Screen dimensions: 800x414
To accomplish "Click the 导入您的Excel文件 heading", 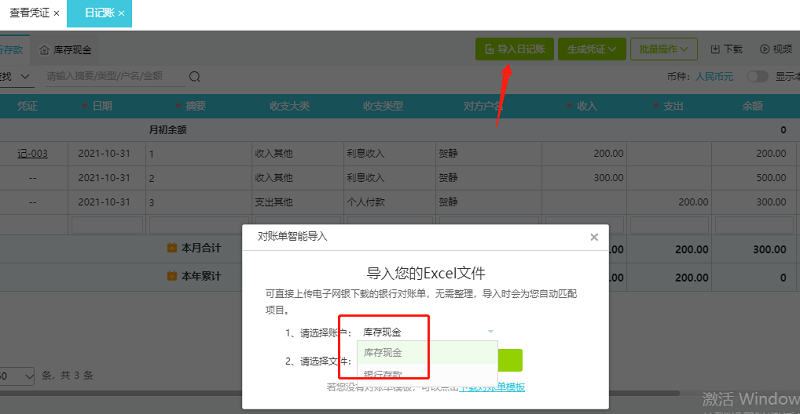I will pos(426,273).
